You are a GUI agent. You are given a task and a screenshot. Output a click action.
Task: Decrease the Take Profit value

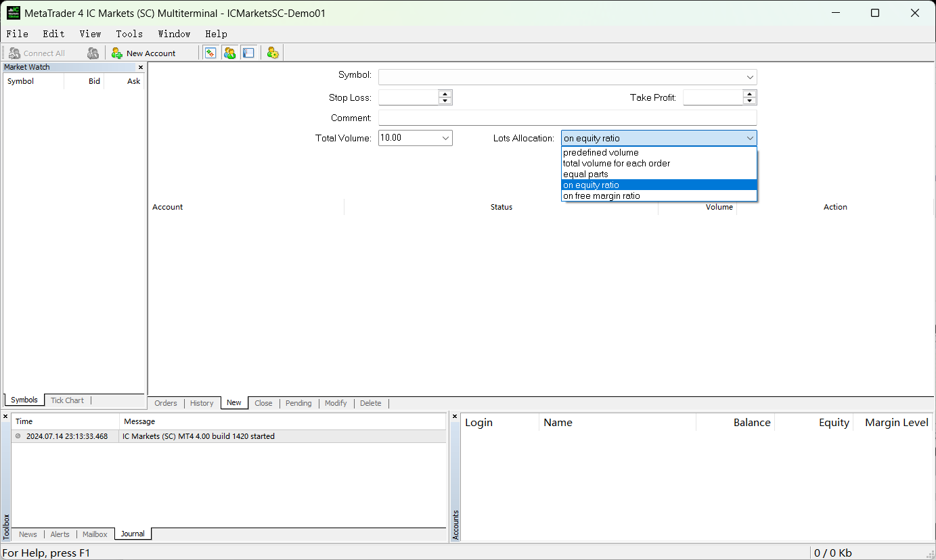click(750, 101)
